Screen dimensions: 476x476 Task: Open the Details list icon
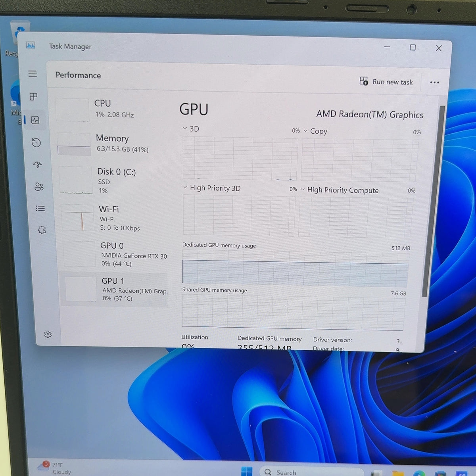point(40,208)
